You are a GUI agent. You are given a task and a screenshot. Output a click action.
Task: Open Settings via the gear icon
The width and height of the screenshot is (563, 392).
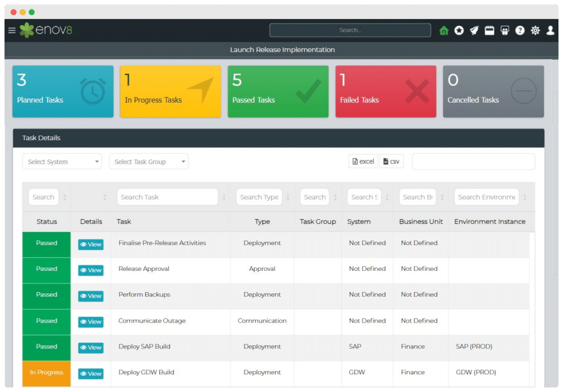point(535,30)
